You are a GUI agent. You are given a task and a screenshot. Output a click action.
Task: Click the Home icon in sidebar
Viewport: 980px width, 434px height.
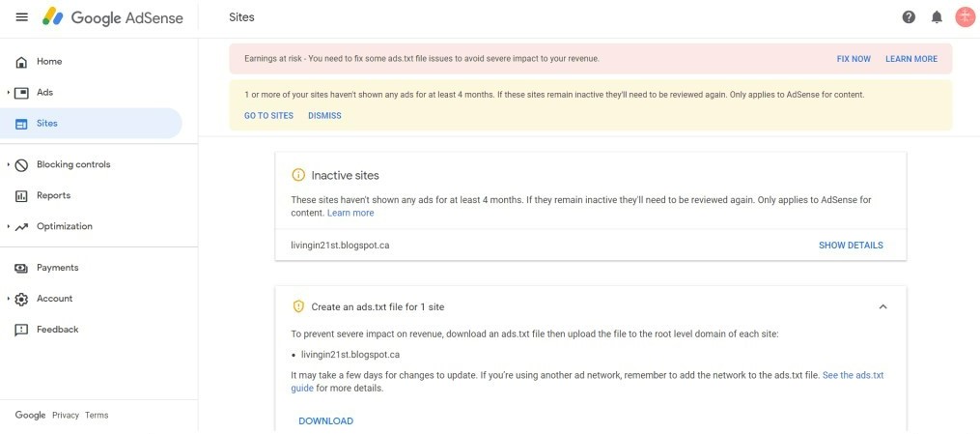coord(21,62)
